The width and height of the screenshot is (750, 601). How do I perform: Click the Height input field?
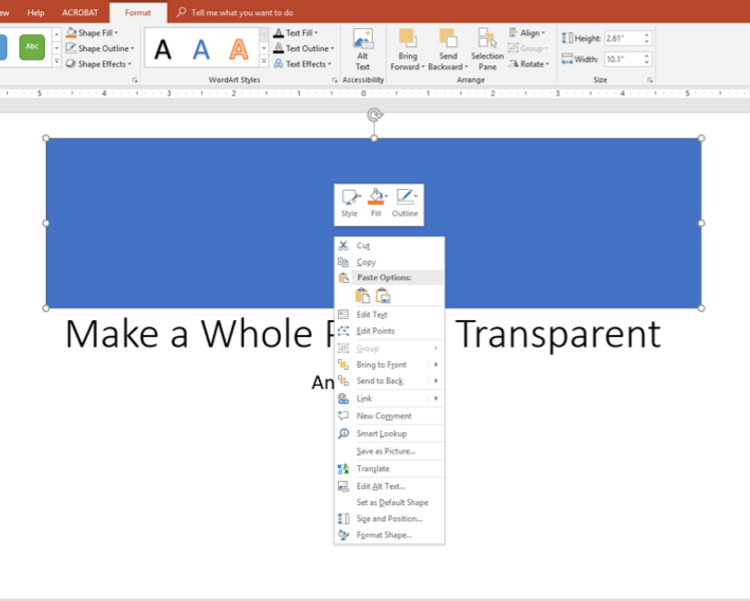[623, 38]
